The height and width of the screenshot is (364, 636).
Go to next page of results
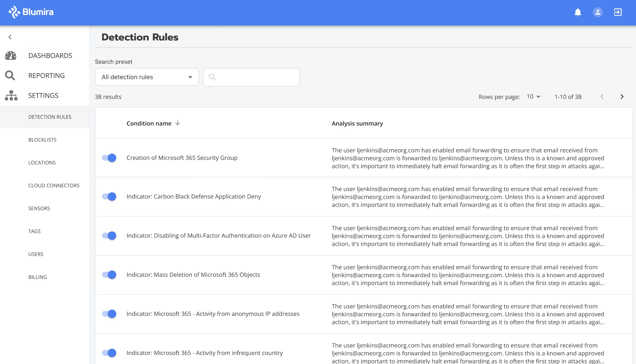pos(622,97)
